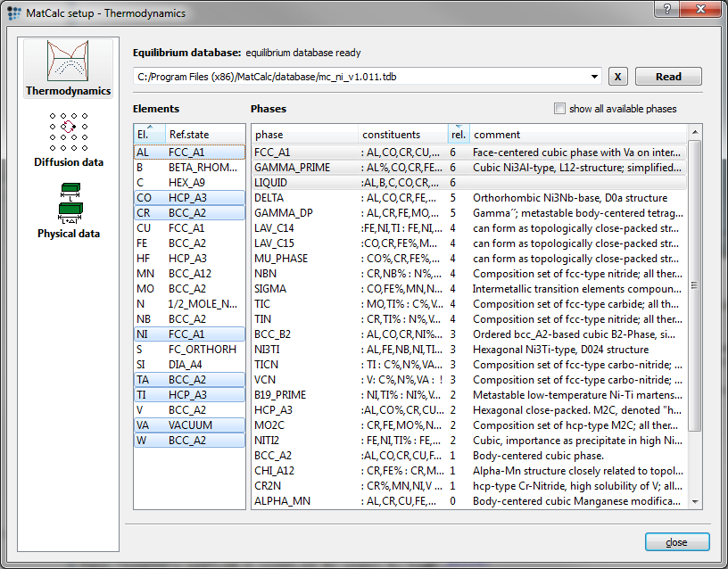The width and height of the screenshot is (728, 569).
Task: Click phases list scrollbar down arrow
Action: pos(695,501)
